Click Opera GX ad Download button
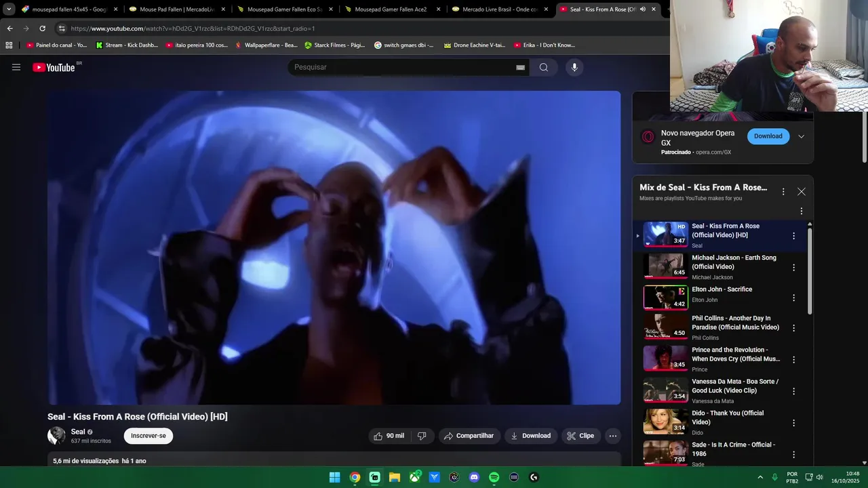 click(x=768, y=136)
